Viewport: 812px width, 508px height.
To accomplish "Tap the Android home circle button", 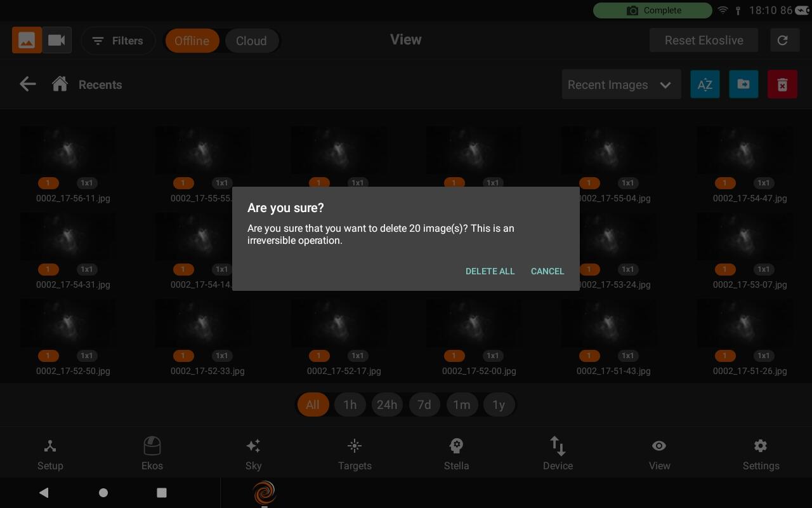I will tap(103, 493).
